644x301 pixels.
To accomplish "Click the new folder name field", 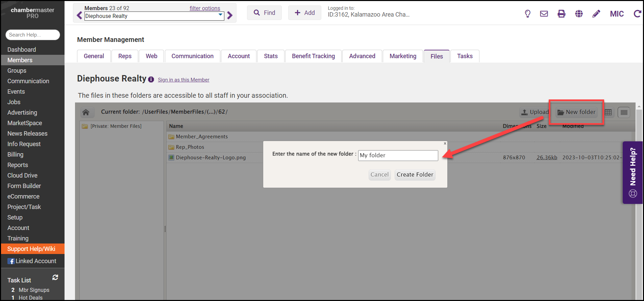I will [x=398, y=156].
